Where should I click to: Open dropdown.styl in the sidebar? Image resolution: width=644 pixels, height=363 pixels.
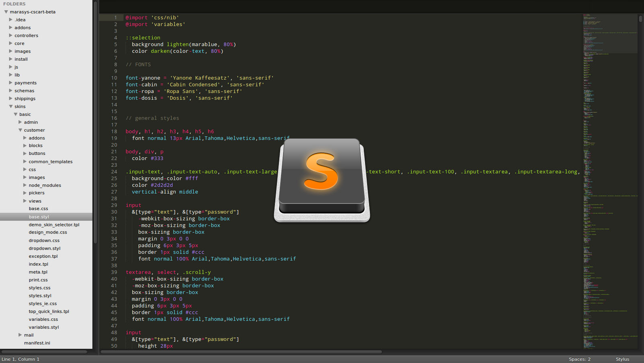click(x=44, y=248)
